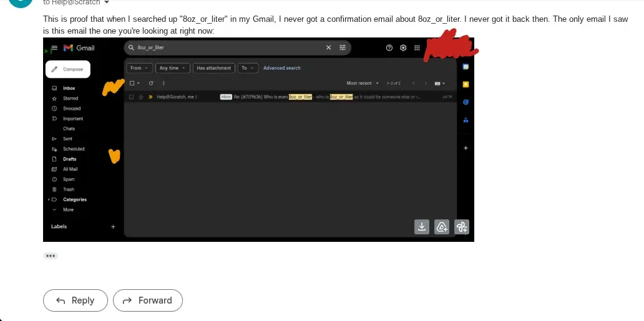644x321 pixels.
Task: Expand recipient details arrow beside Help@Scratch
Action: point(107,2)
